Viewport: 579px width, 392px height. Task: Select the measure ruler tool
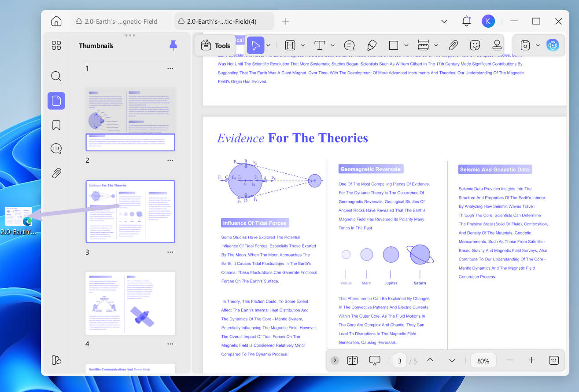click(x=423, y=45)
